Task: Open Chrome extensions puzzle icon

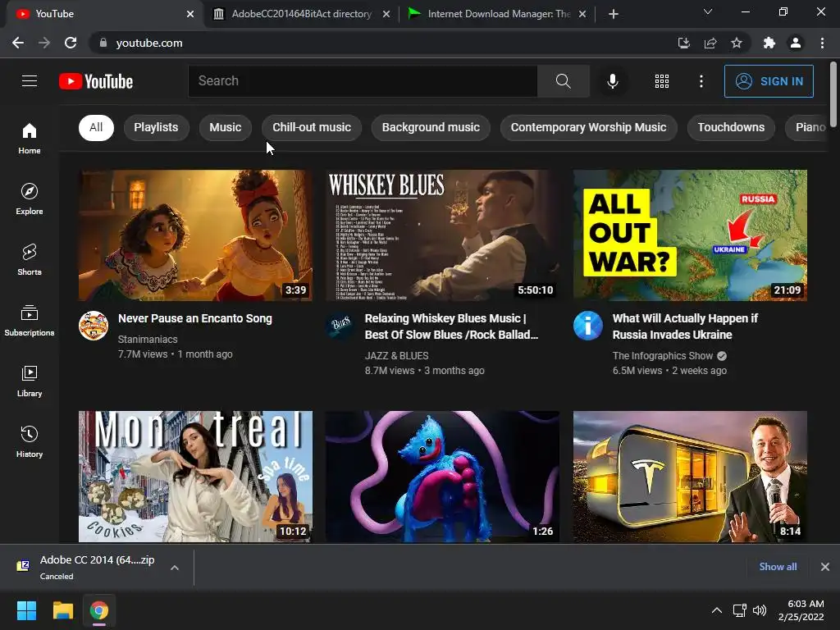Action: coord(769,43)
